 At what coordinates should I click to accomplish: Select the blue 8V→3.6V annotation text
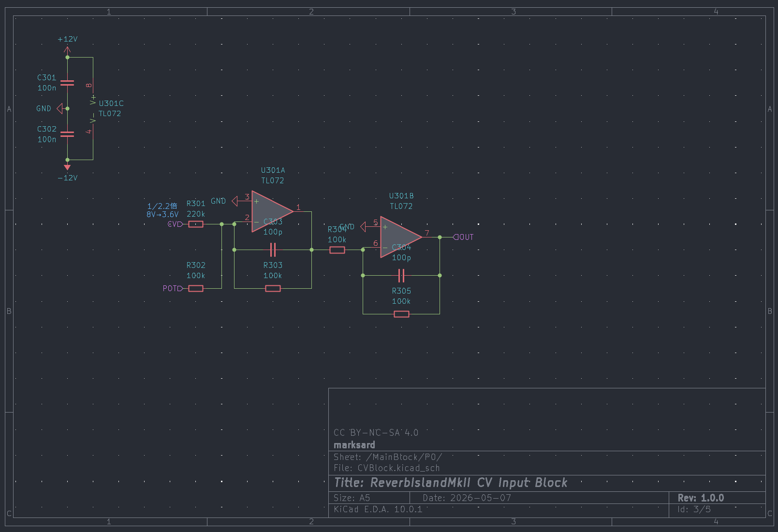click(162, 215)
